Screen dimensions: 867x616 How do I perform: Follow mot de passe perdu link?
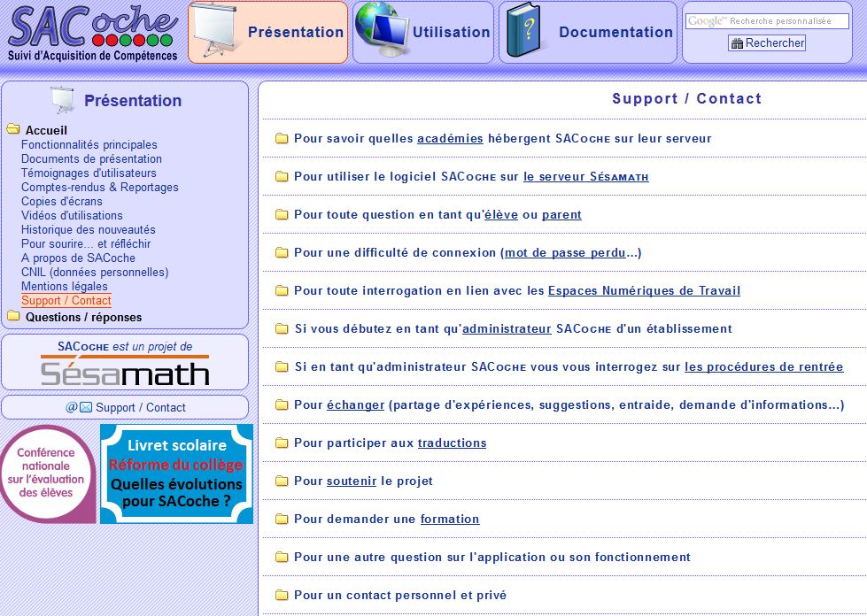565,253
